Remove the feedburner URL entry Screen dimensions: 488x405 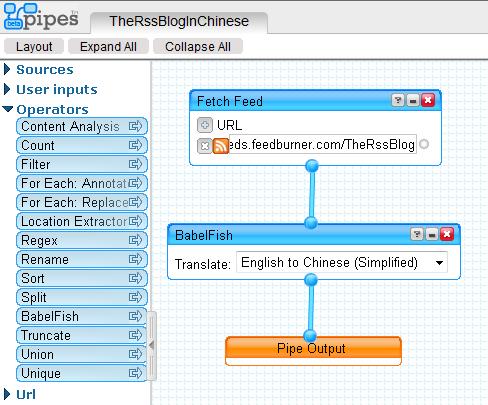[204, 146]
